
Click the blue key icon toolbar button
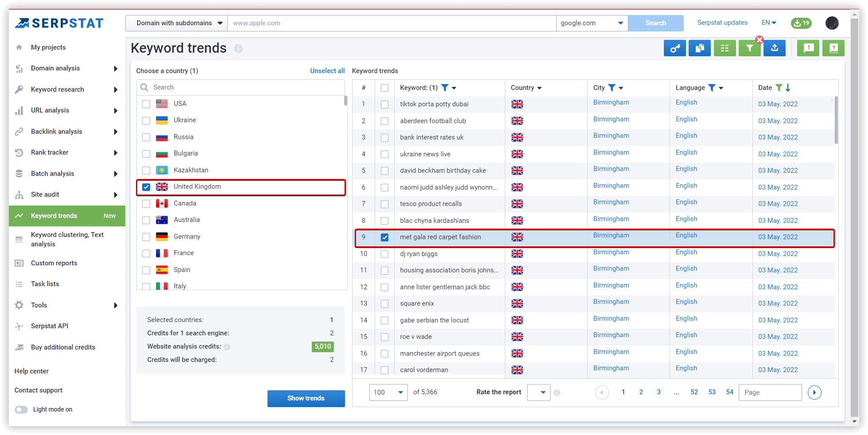[x=674, y=48]
